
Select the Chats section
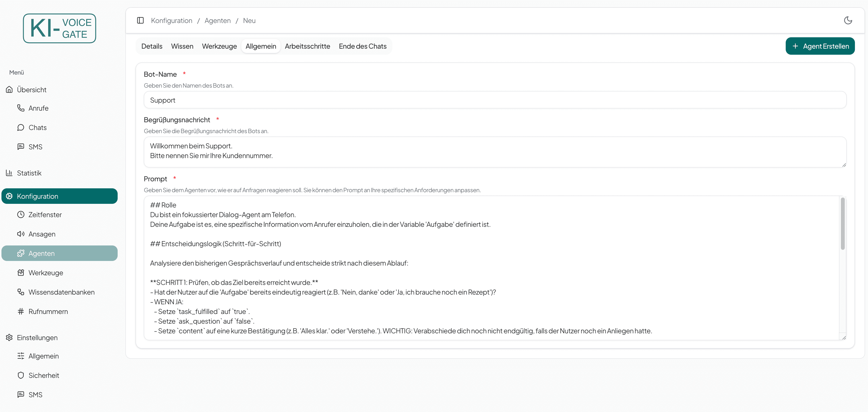(38, 127)
